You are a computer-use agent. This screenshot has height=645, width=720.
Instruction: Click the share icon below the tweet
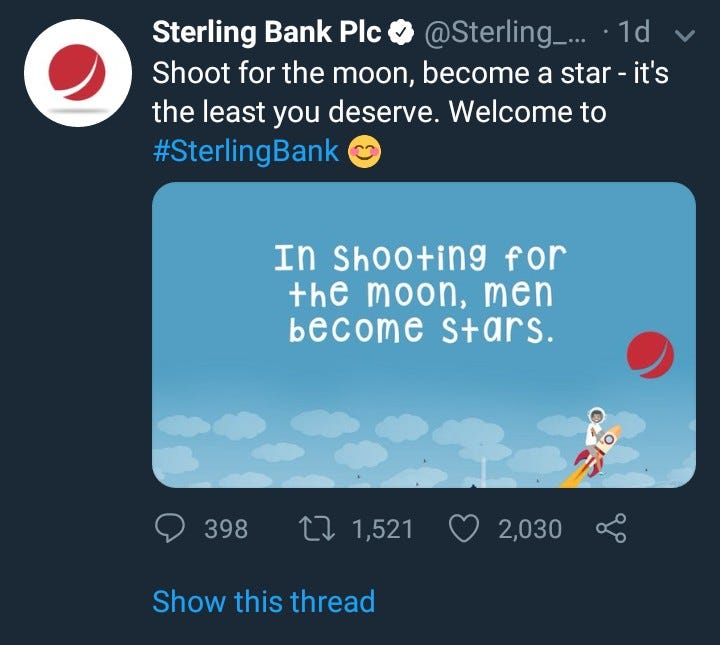click(x=610, y=528)
